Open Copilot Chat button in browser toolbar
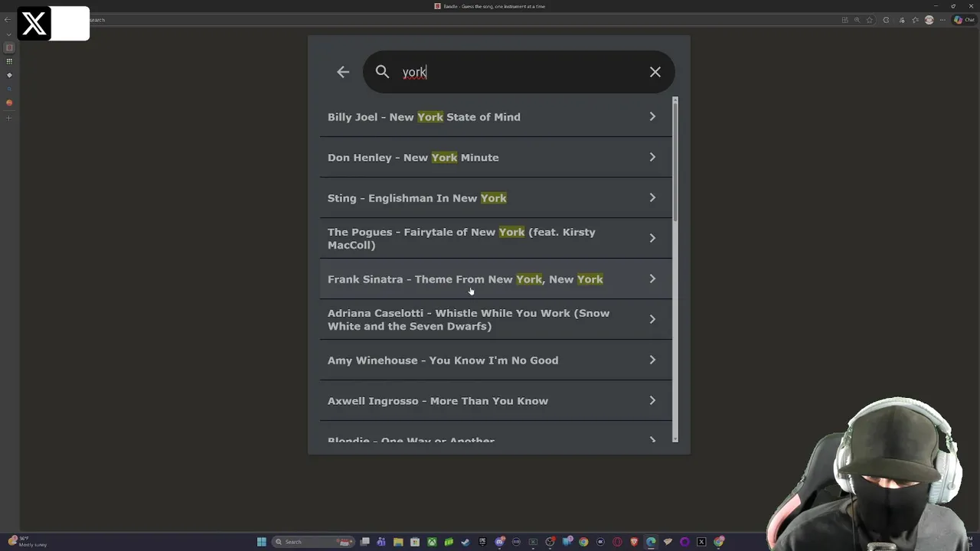This screenshot has height=551, width=980. coord(964,20)
